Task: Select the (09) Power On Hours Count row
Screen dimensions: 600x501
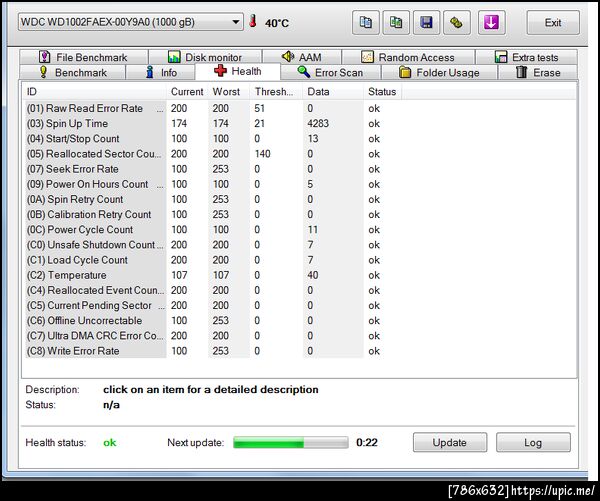Action: tap(212, 184)
